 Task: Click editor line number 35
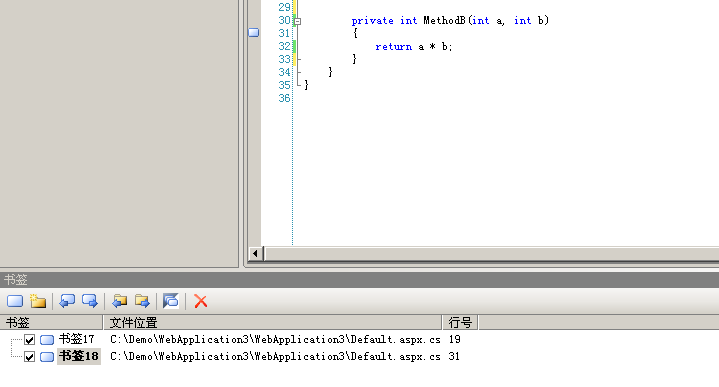click(284, 85)
